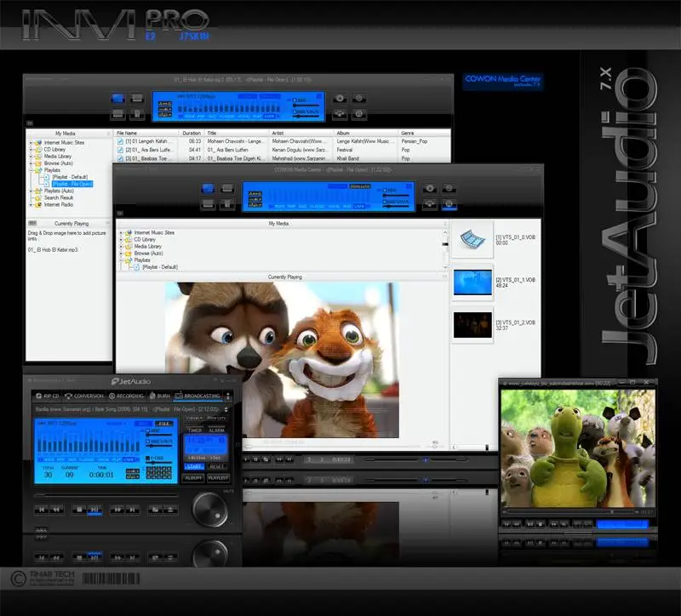Select BROADCASTING tab
The image size is (681, 616).
[197, 396]
